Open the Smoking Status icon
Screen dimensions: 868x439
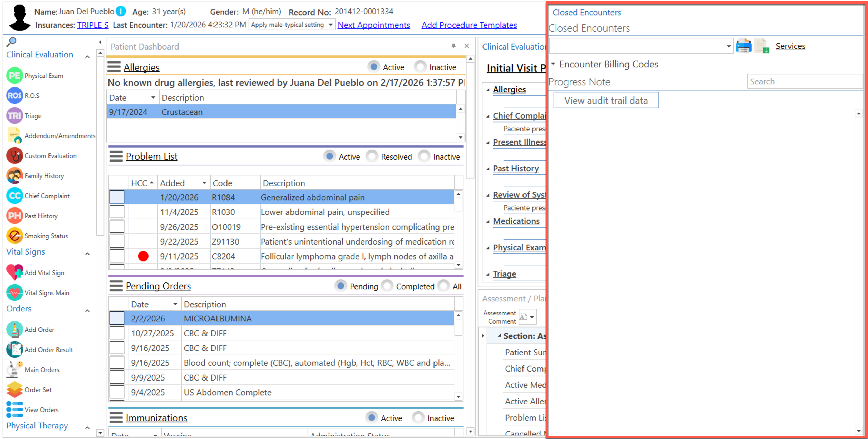point(14,236)
